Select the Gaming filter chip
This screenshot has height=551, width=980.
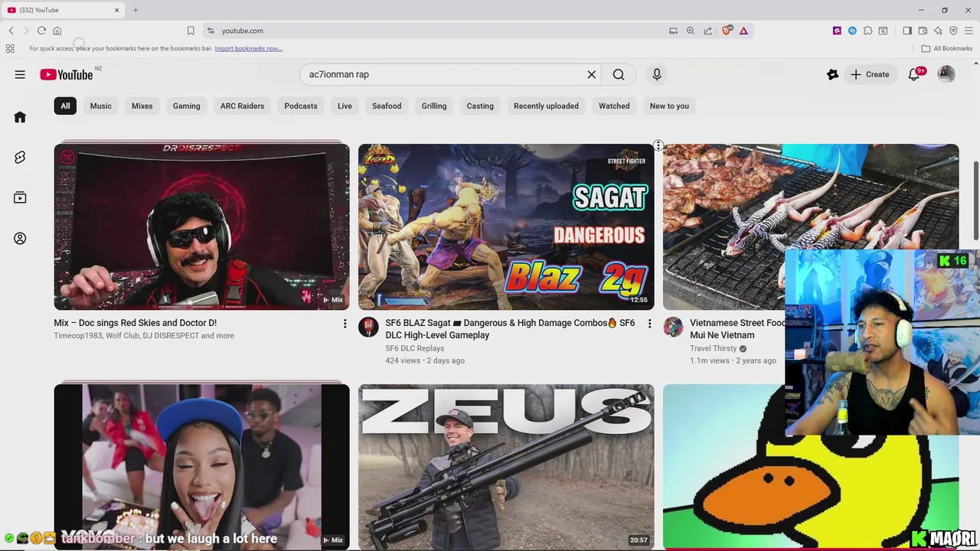click(186, 106)
